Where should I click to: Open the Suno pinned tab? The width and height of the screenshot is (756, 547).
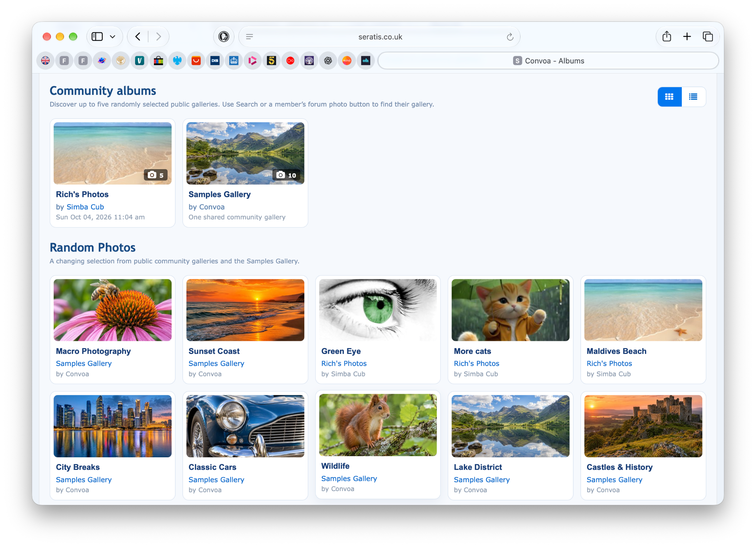tap(347, 61)
